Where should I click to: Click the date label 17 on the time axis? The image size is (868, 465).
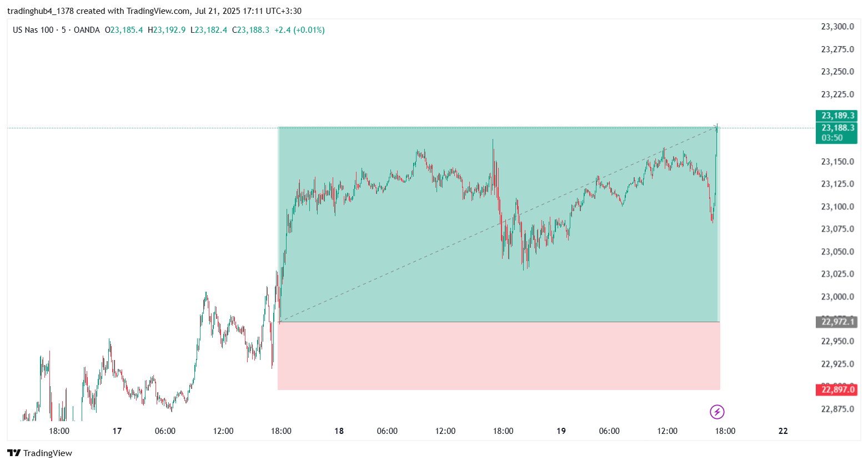[117, 431]
